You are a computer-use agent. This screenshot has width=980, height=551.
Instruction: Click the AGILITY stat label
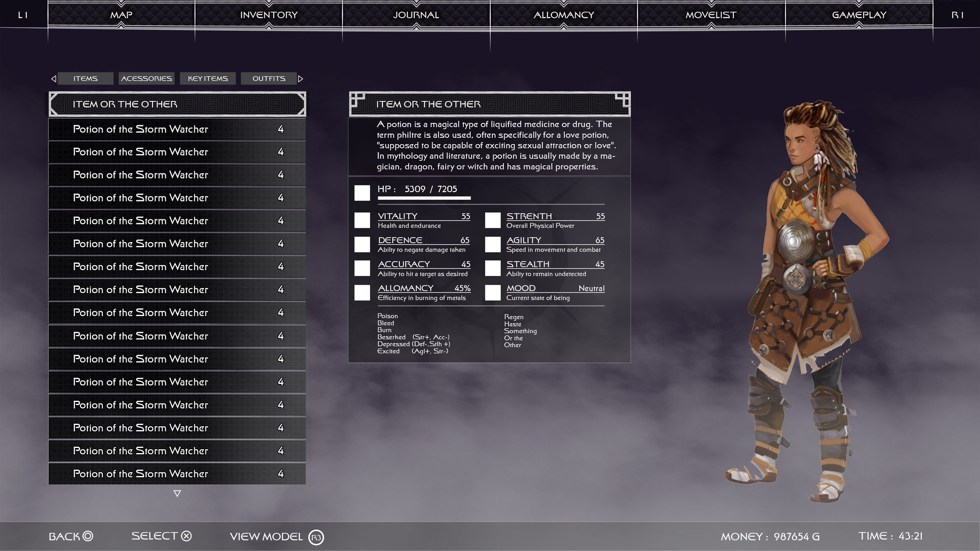click(x=524, y=240)
